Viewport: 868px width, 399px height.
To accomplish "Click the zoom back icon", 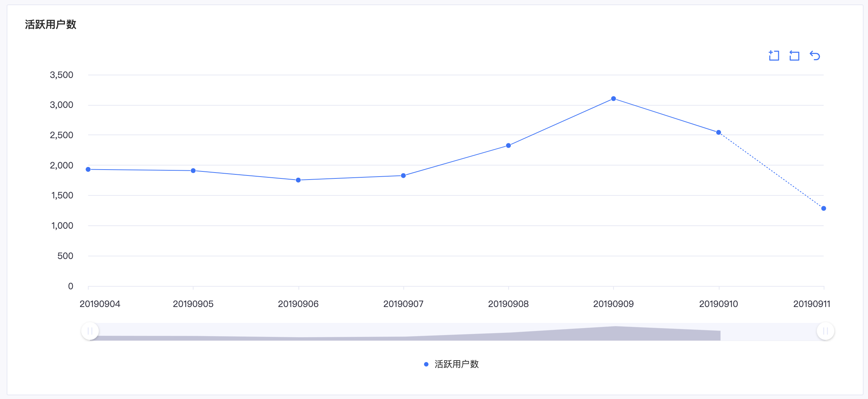I will click(794, 56).
